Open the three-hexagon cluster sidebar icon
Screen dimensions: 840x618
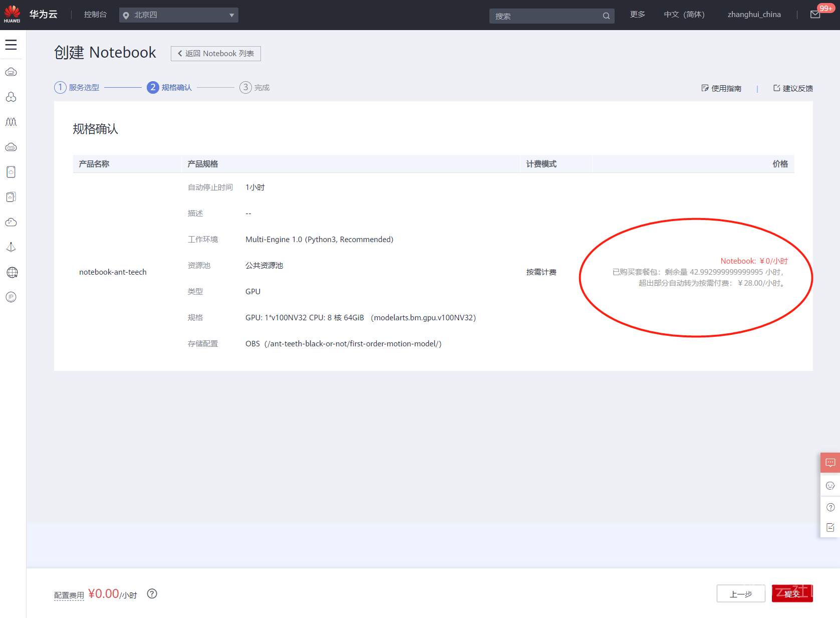tap(11, 97)
